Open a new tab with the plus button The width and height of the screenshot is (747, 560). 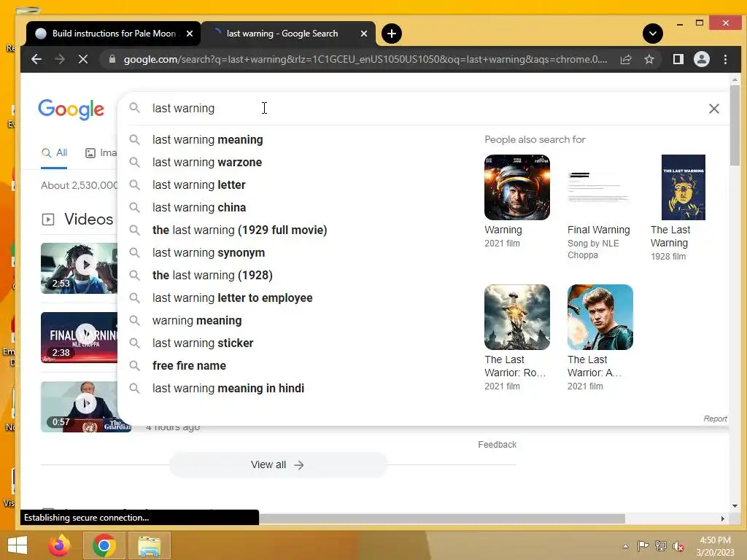point(392,34)
